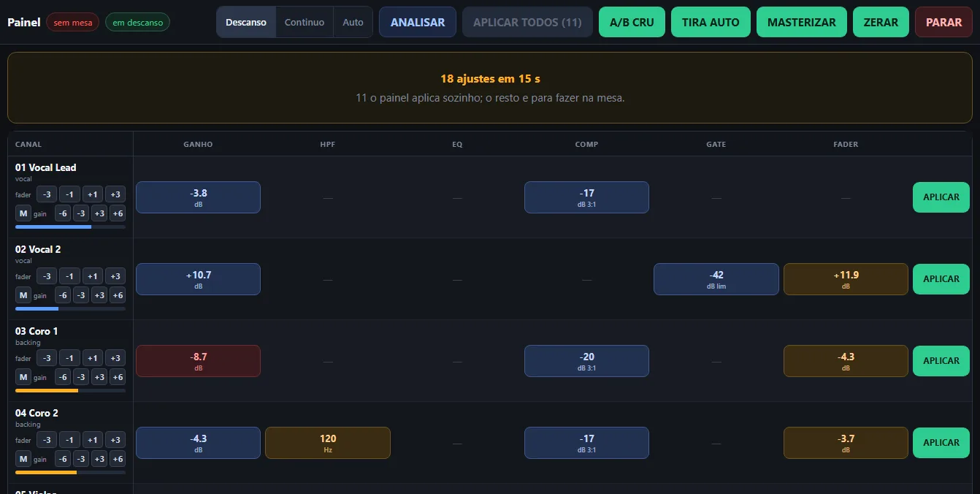Click APLICAR TODOS (11) button
This screenshot has height=494, width=980.
(x=527, y=22)
